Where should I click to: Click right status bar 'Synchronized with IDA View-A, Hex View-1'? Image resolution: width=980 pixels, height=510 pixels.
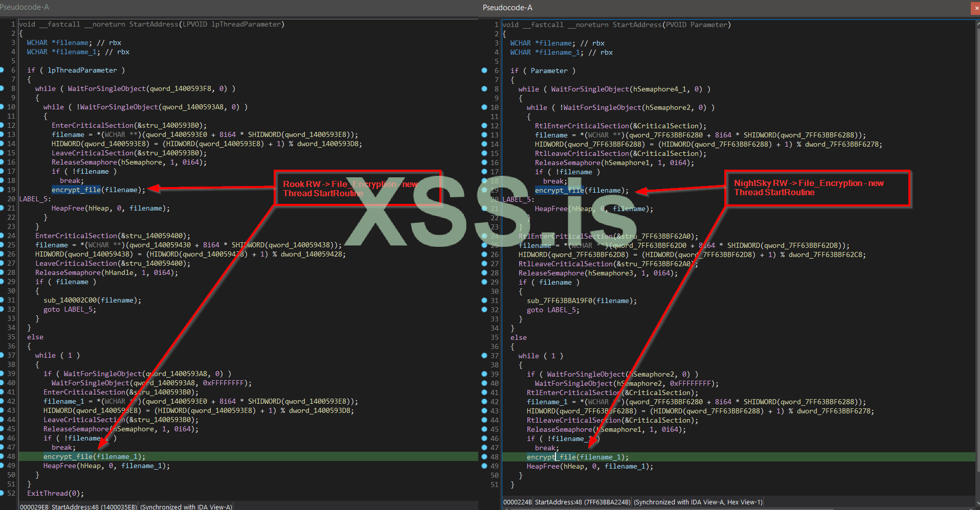(698, 502)
